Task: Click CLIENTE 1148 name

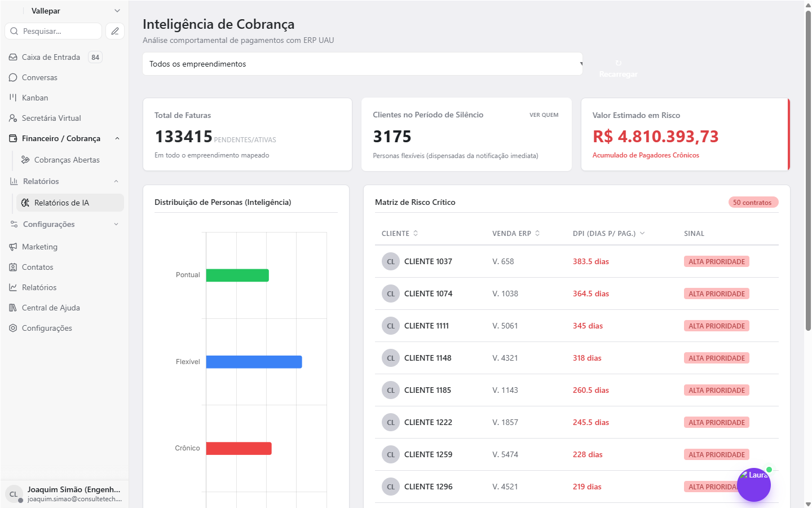Action: click(x=428, y=358)
